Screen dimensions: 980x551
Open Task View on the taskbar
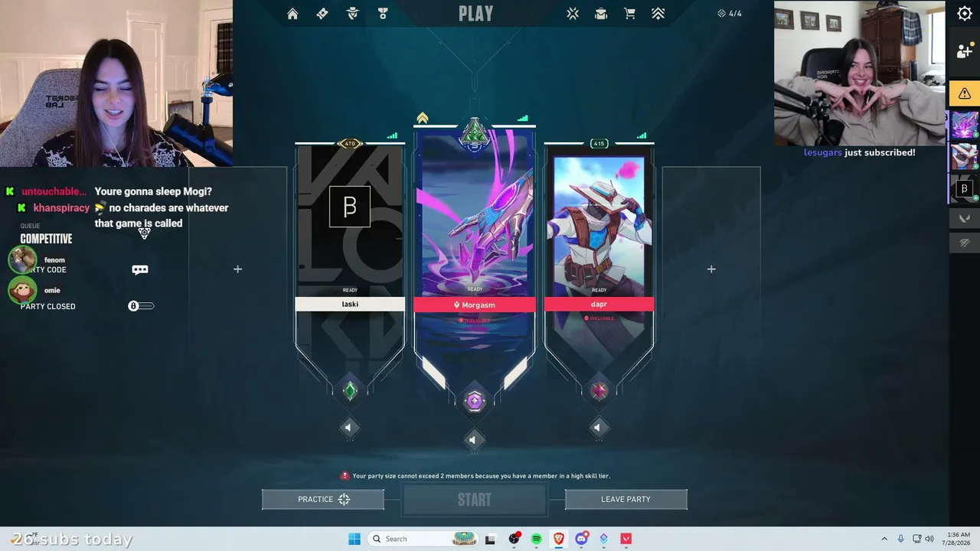click(490, 539)
